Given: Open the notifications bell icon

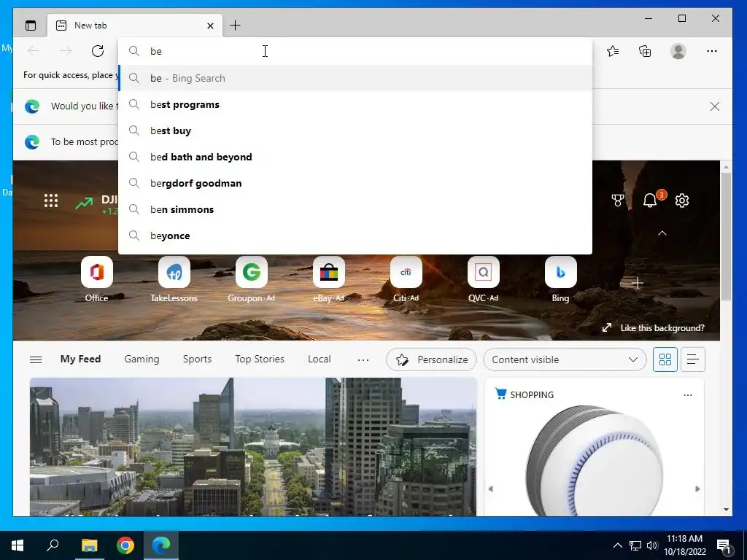Looking at the screenshot, I should point(650,201).
